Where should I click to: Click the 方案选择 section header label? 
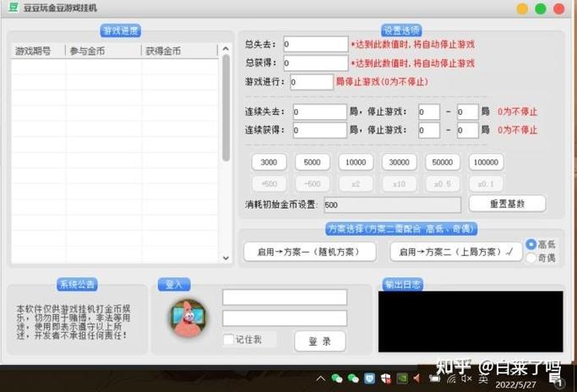(401, 229)
